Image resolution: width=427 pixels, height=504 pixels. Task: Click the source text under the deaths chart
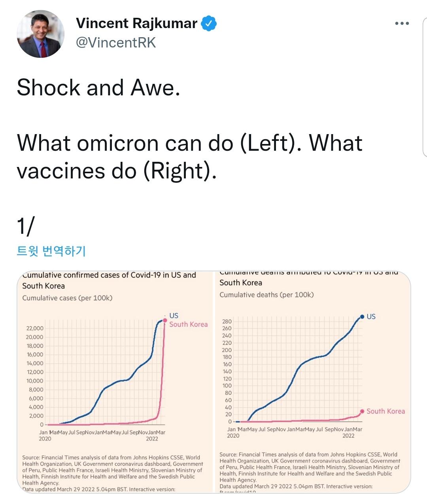pos(310,467)
